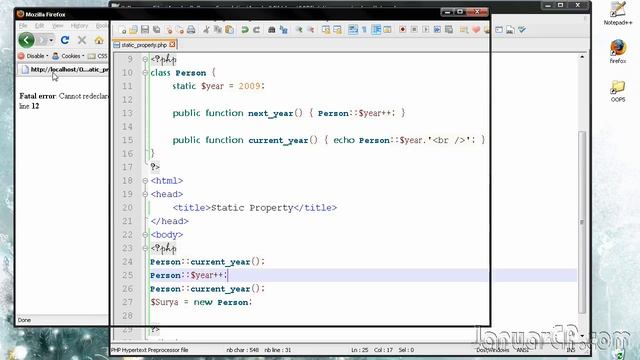Click the Firefox localhost address field
The width and height of the screenshot is (640, 360).
(65, 70)
